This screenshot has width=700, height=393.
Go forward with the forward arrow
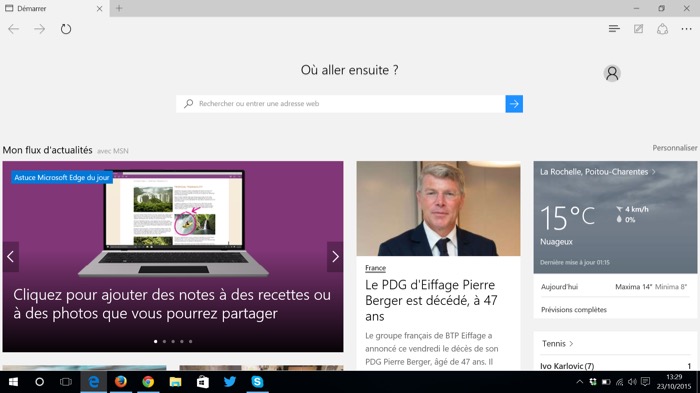(40, 29)
